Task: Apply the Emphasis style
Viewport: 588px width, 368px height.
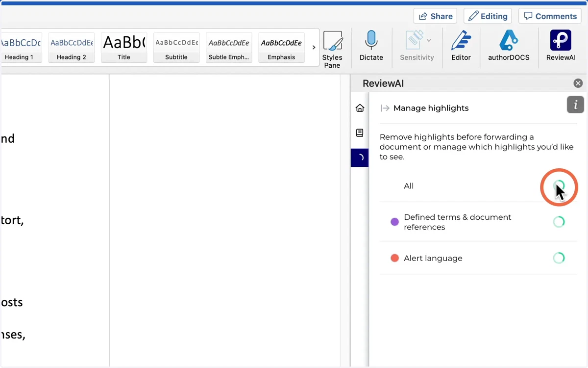Action: 281,48
